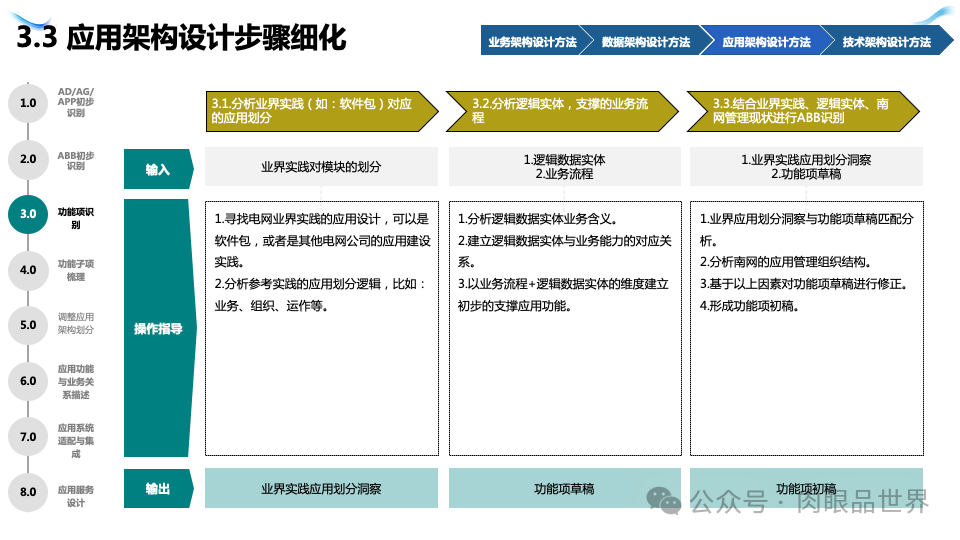Click the slide title 3.3 应用架构设计步骤细化
This screenshot has width=960, height=540.
tap(181, 37)
